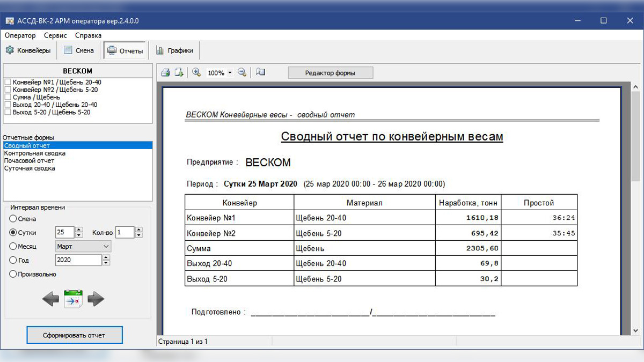Tick the Выход 20-40 / Щебень 20-40 checkbox
Image resolution: width=644 pixels, height=362 pixels.
[8, 105]
